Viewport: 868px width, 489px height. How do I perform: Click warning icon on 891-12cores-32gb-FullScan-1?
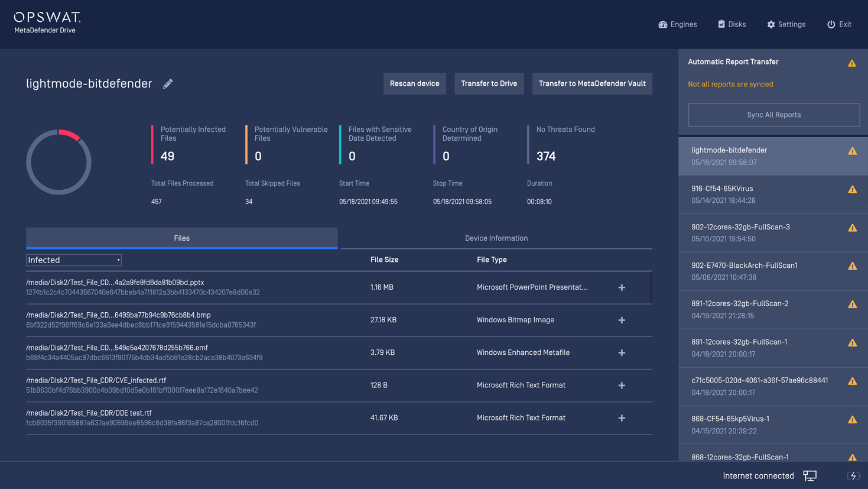tap(853, 342)
